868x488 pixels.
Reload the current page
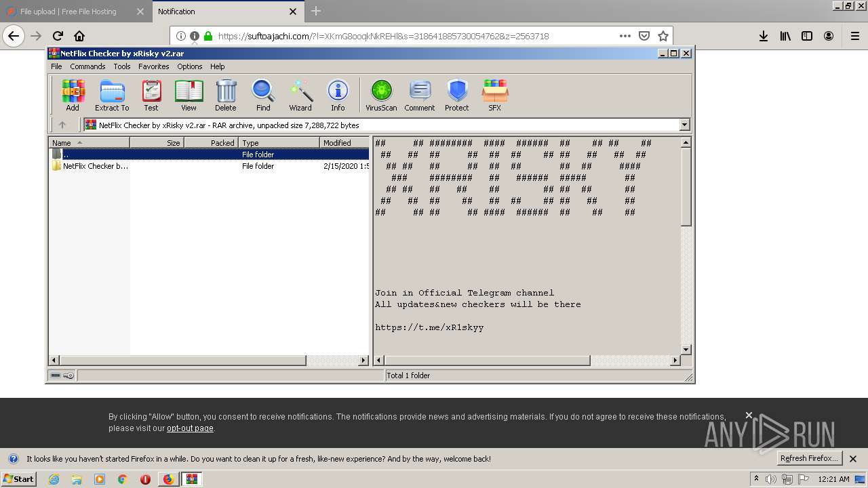click(58, 36)
